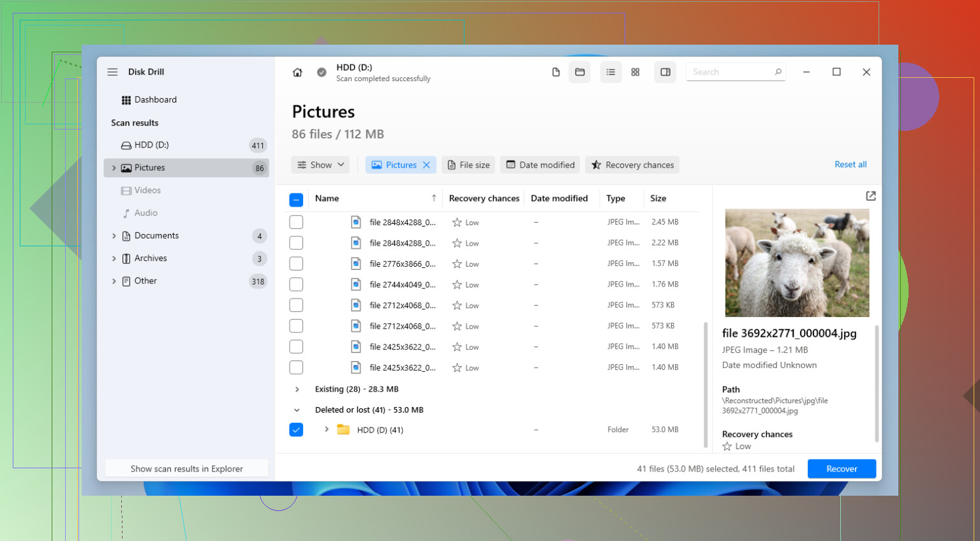
Task: Expand the Existing (28) group
Action: tap(297, 389)
